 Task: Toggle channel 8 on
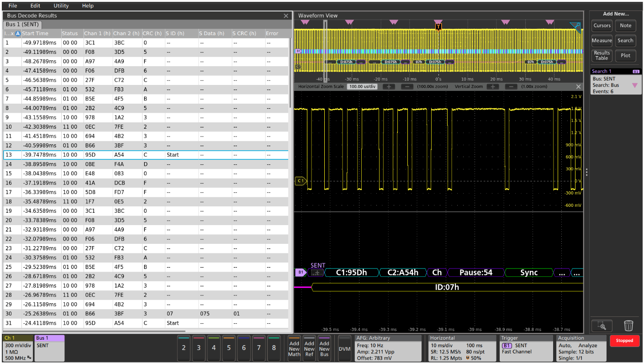point(274,348)
